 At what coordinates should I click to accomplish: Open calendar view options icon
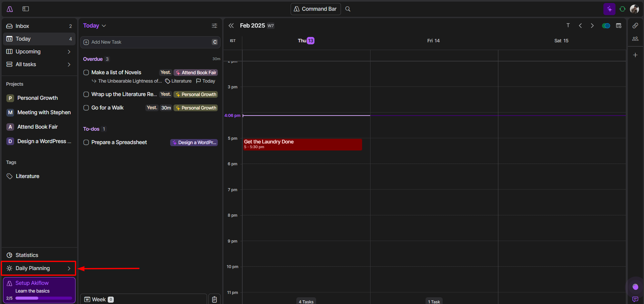(x=619, y=26)
